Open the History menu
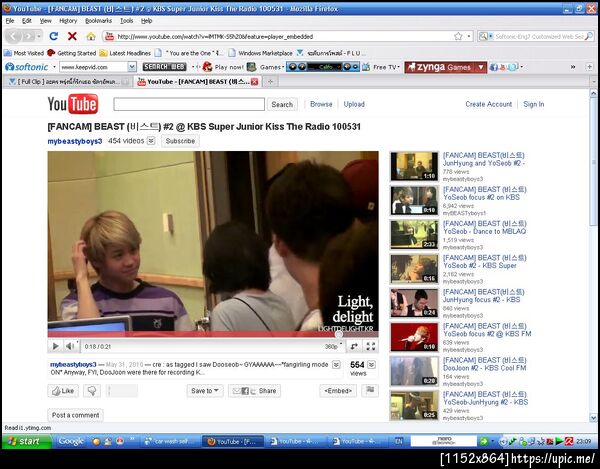 [68, 21]
